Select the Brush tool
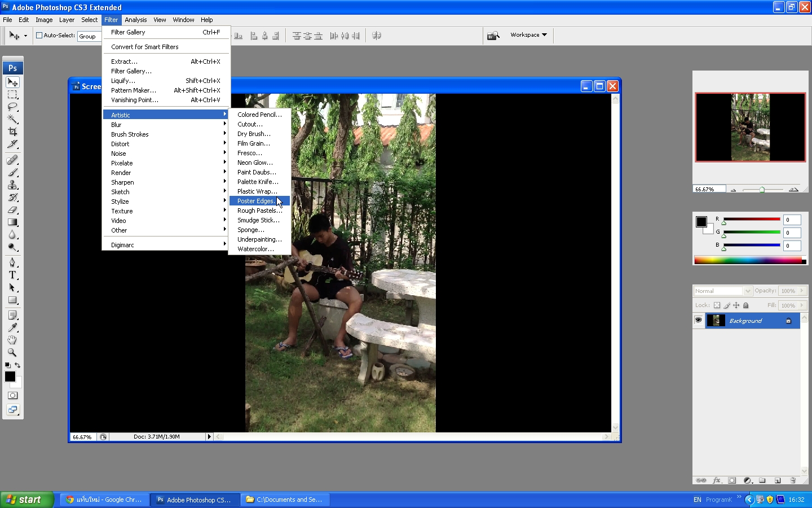 [x=12, y=173]
